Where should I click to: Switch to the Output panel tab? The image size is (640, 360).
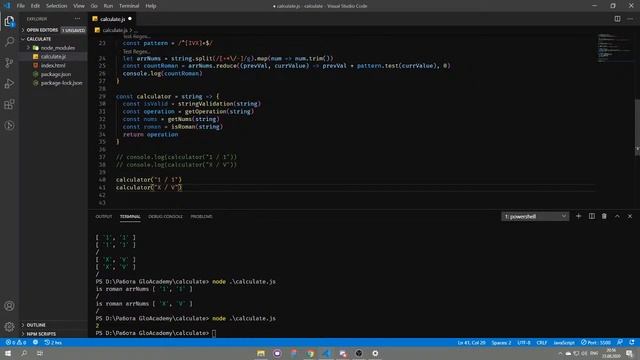point(104,216)
